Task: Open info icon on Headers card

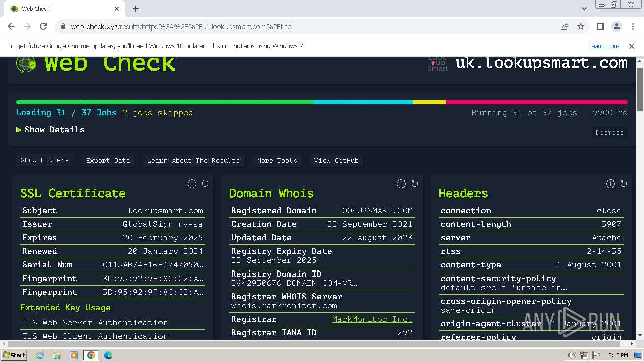Action: click(x=610, y=184)
